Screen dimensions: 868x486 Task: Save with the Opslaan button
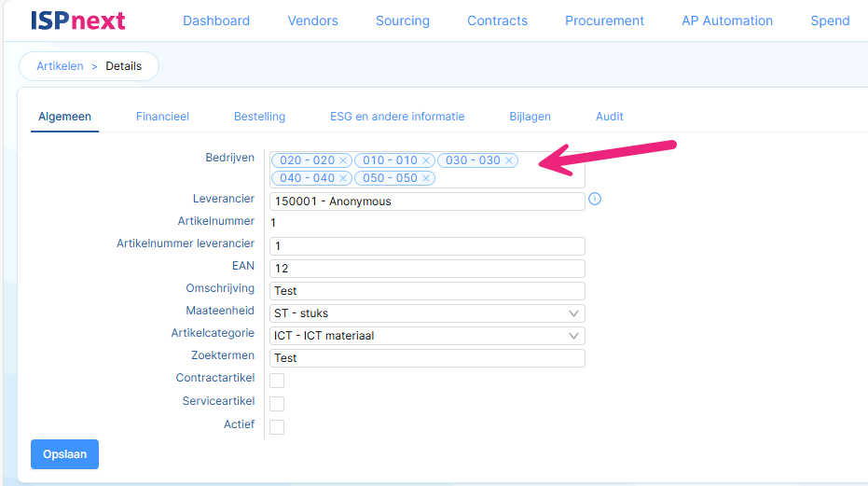[64, 454]
